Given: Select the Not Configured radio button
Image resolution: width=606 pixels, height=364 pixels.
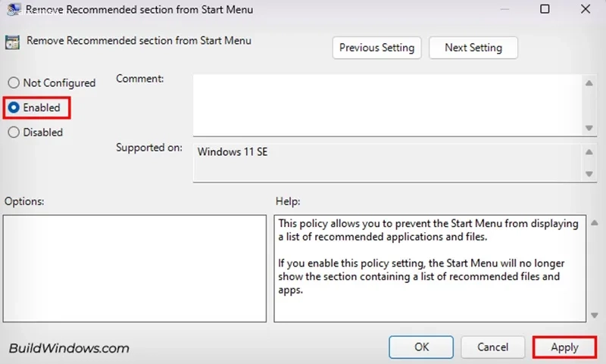Looking at the screenshot, I should tap(14, 83).
